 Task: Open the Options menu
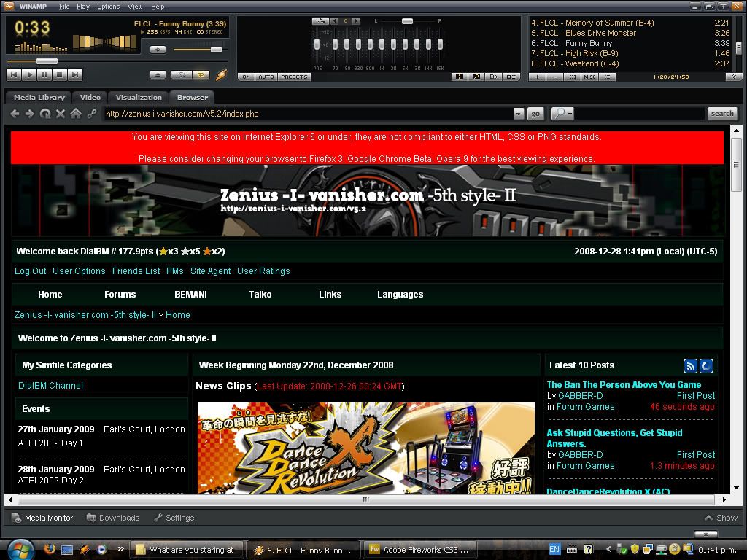109,7
